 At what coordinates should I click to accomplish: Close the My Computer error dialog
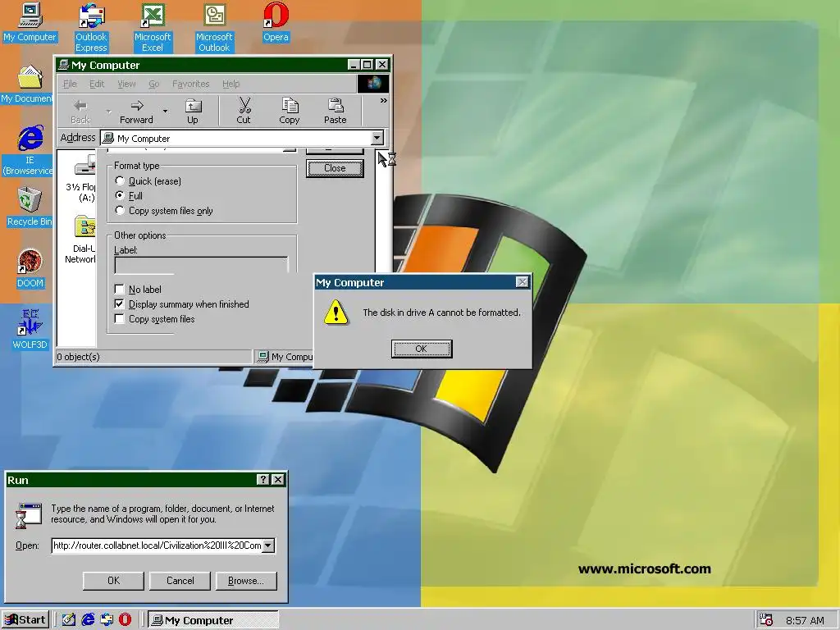pos(523,282)
